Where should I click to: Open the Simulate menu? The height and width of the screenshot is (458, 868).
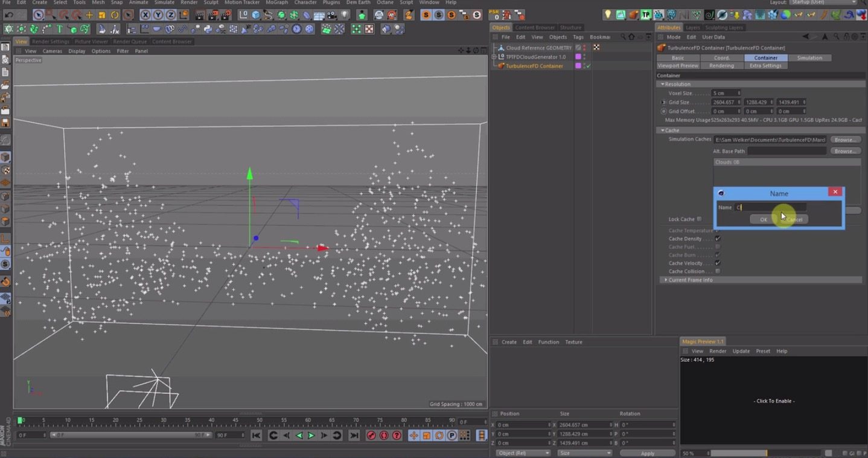tap(164, 2)
